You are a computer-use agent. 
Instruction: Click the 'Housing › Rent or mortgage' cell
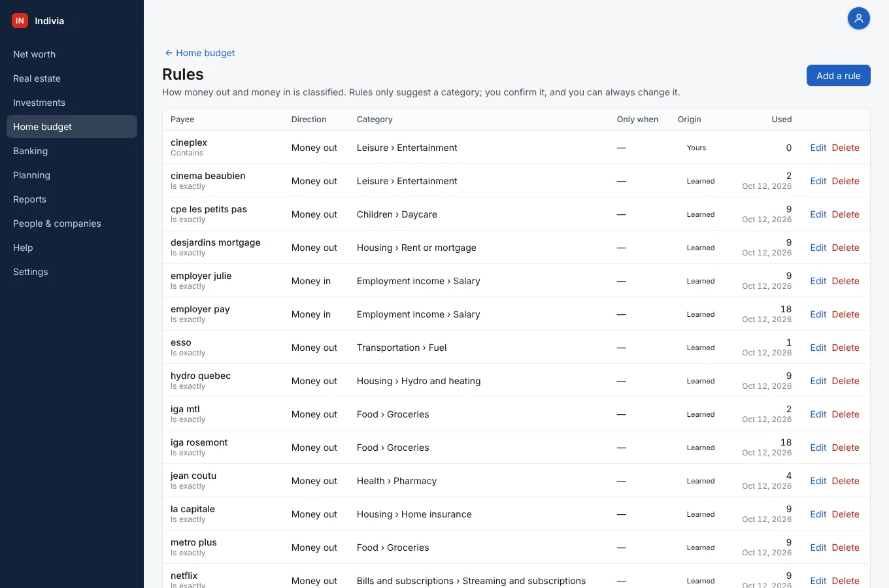coord(416,248)
